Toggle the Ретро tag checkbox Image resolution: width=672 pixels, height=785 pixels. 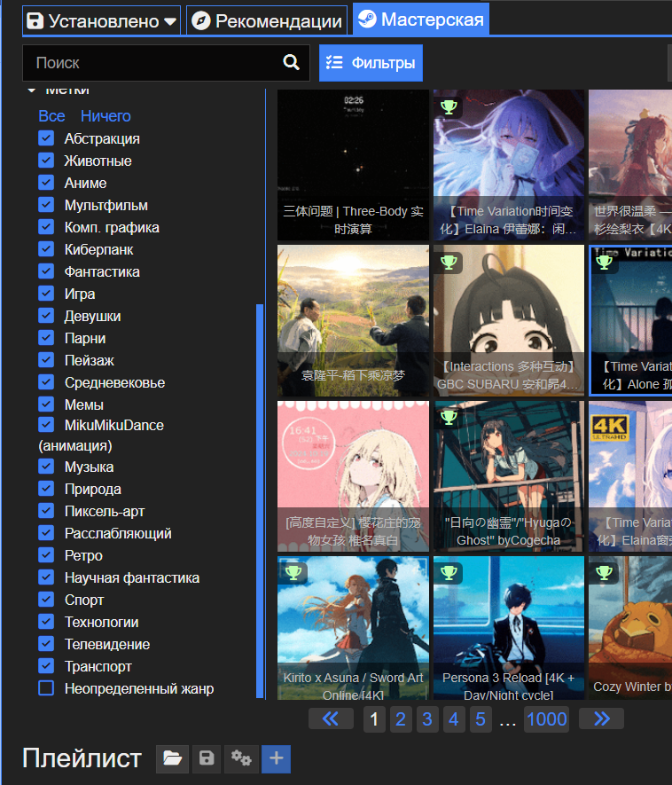tap(46, 554)
